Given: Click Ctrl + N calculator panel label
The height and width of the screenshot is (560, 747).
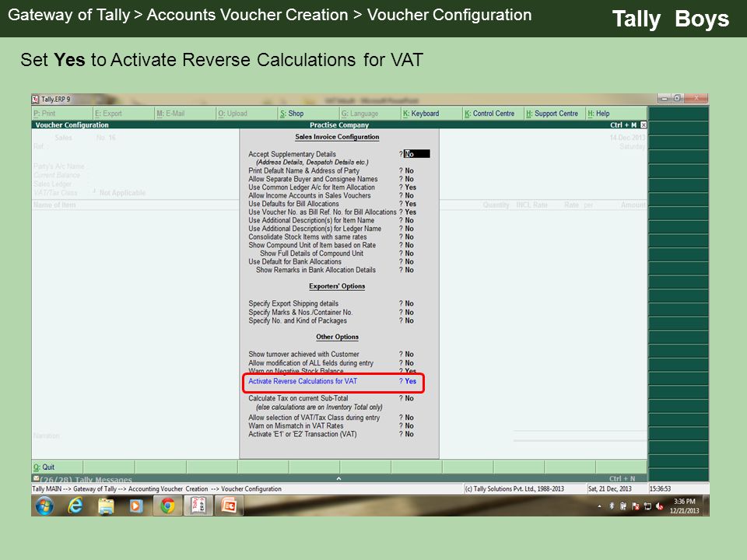Looking at the screenshot, I should (622, 478).
